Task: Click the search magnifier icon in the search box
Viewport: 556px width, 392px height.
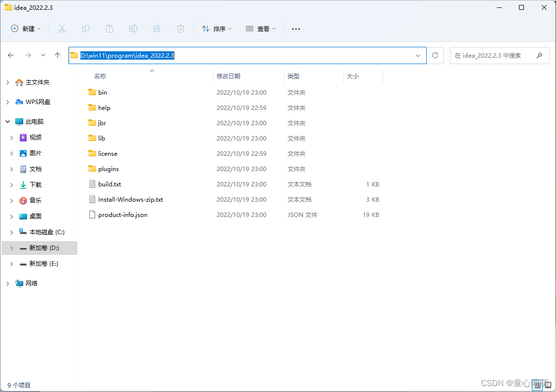Action: [539, 55]
